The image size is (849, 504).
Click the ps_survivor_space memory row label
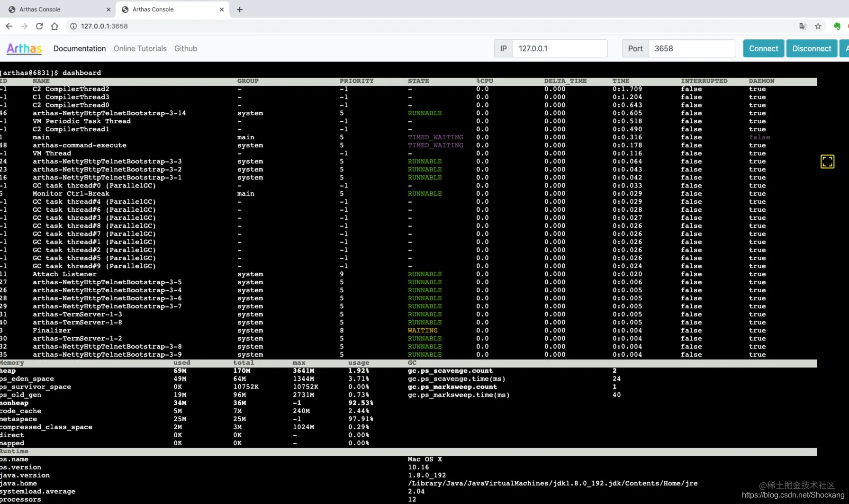[x=36, y=387]
